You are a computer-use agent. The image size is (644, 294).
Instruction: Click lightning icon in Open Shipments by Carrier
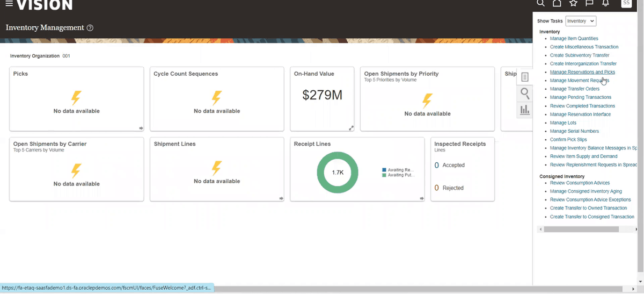76,171
